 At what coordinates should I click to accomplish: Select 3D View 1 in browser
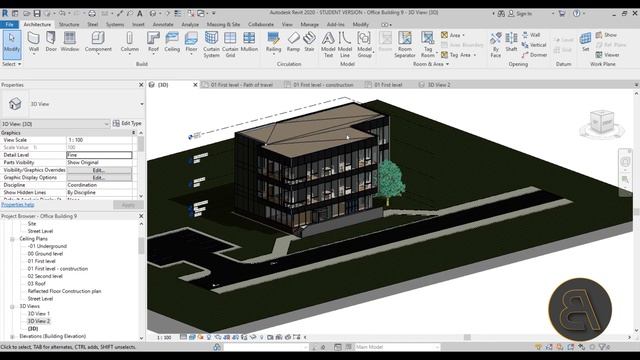pos(39,313)
